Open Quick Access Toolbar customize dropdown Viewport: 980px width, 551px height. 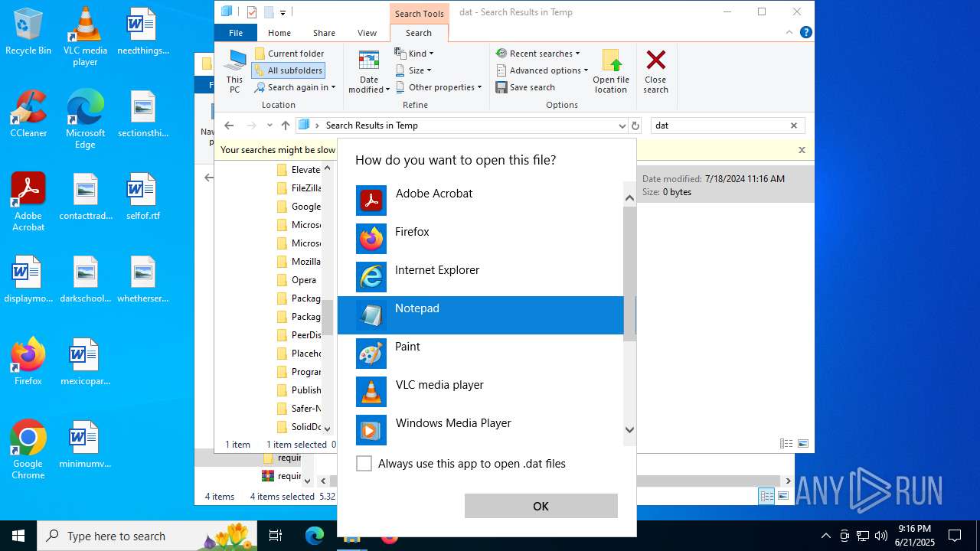point(283,12)
